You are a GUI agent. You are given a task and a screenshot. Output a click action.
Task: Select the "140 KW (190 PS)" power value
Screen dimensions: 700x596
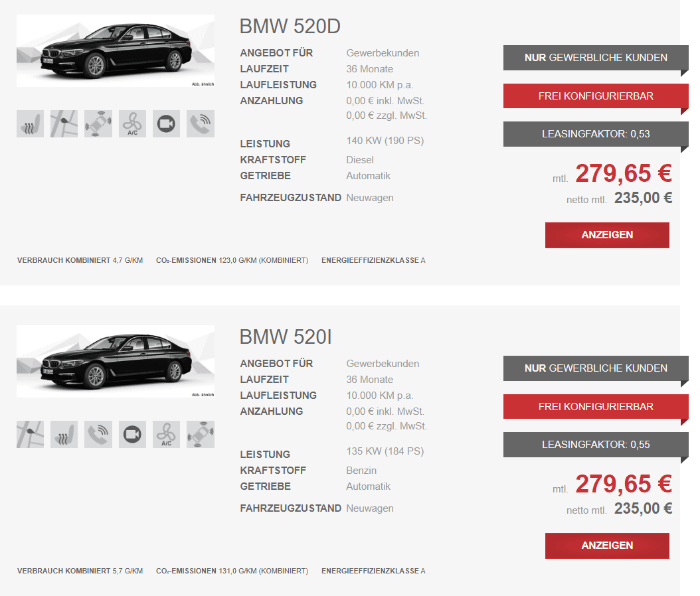point(385,141)
